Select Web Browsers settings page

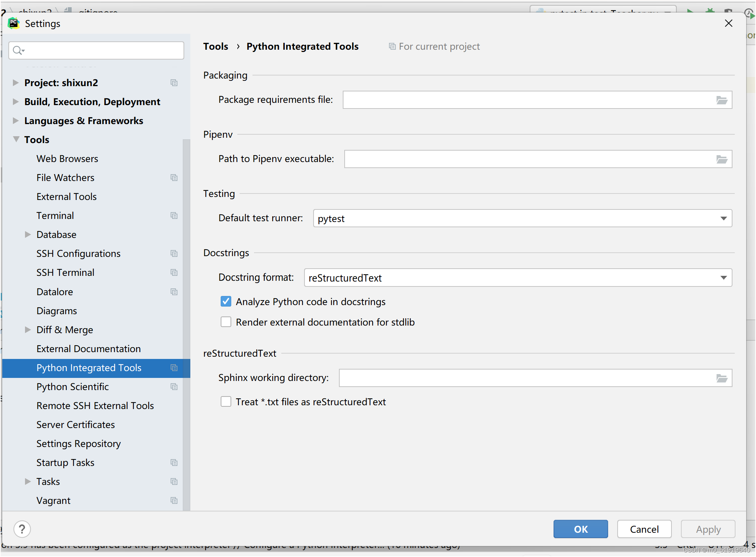(67, 159)
